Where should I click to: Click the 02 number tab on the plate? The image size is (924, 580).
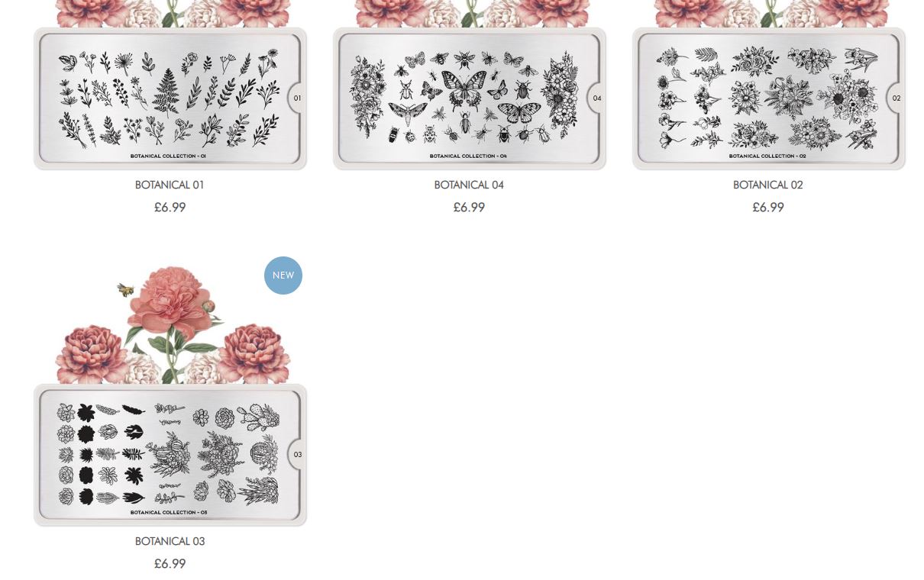pyautogui.click(x=896, y=98)
